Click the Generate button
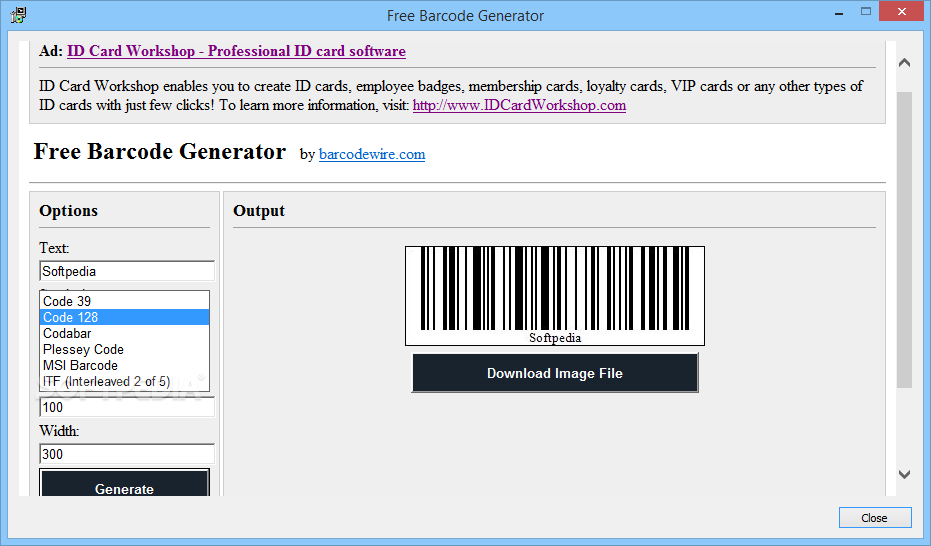 tap(124, 483)
